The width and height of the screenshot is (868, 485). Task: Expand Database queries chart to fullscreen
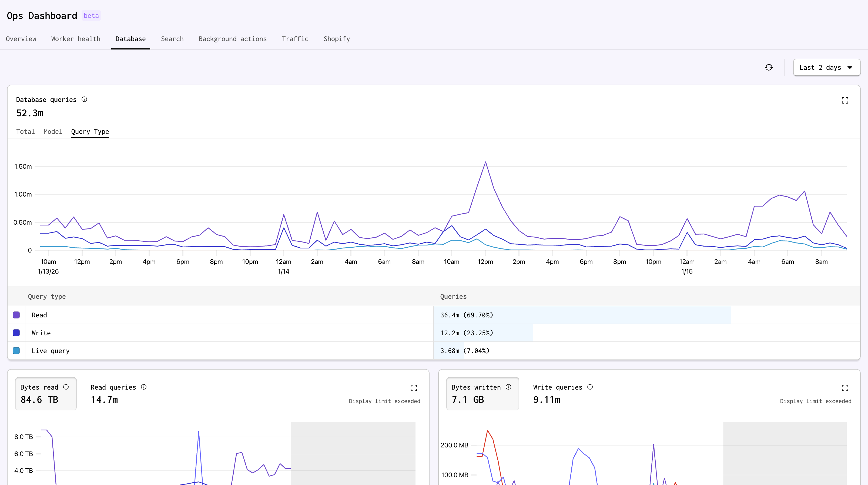845,100
